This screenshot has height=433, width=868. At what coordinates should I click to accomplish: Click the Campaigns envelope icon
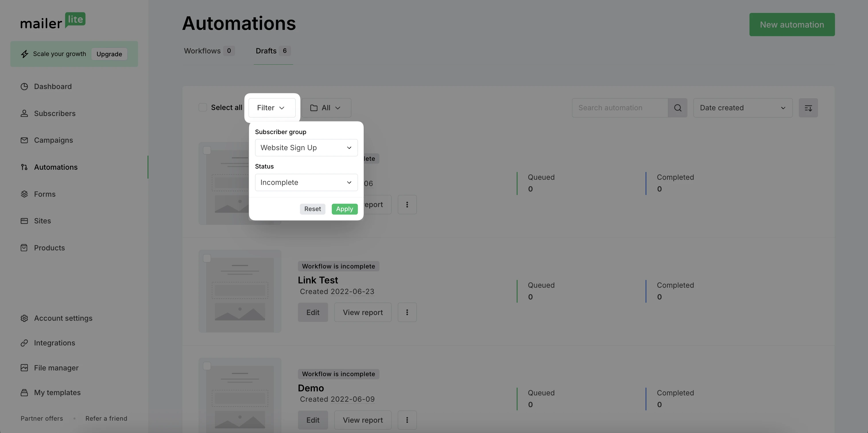click(x=24, y=140)
